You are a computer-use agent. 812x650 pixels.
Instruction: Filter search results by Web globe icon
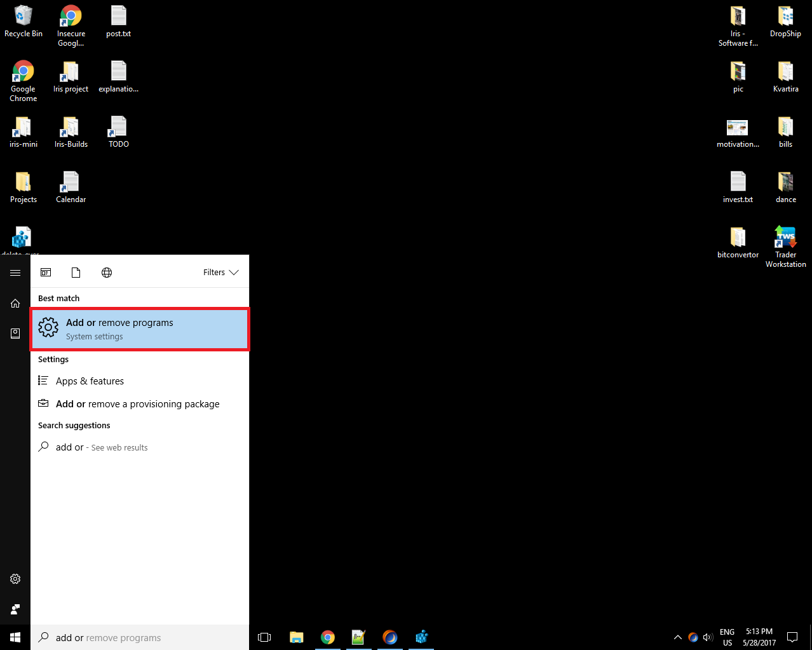(107, 273)
